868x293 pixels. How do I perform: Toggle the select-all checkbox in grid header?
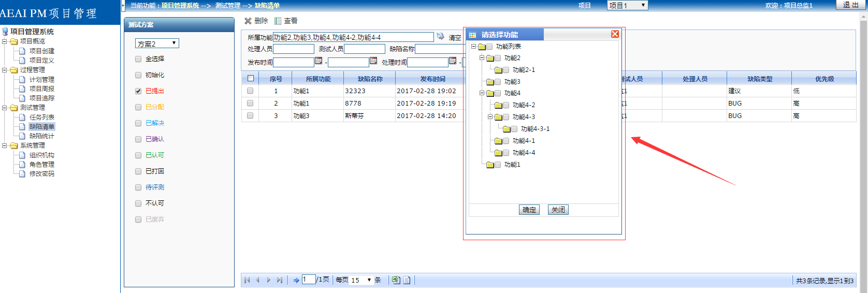tap(251, 78)
